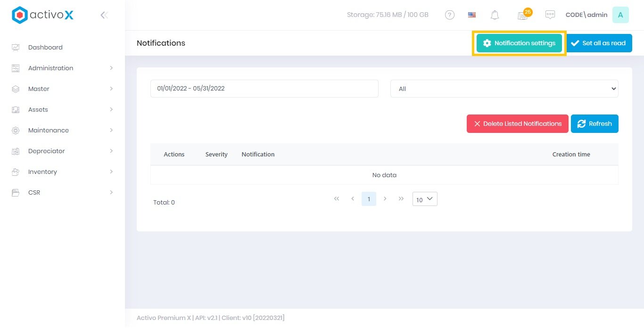The height and width of the screenshot is (328, 644).
Task: Open the chat messages icon
Action: coord(550,15)
